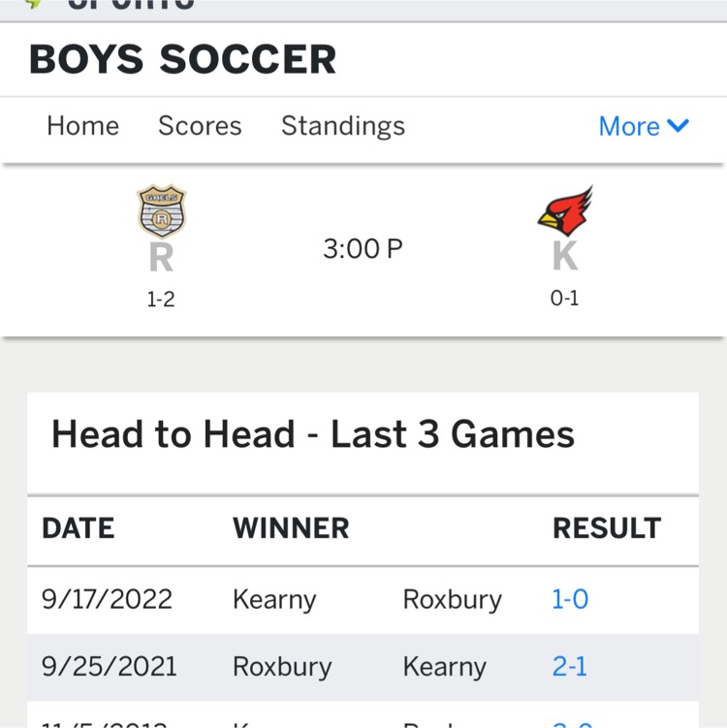Select Kearny as winner in 9/17/2022 row
The width and height of the screenshot is (727, 728).
[x=274, y=600]
